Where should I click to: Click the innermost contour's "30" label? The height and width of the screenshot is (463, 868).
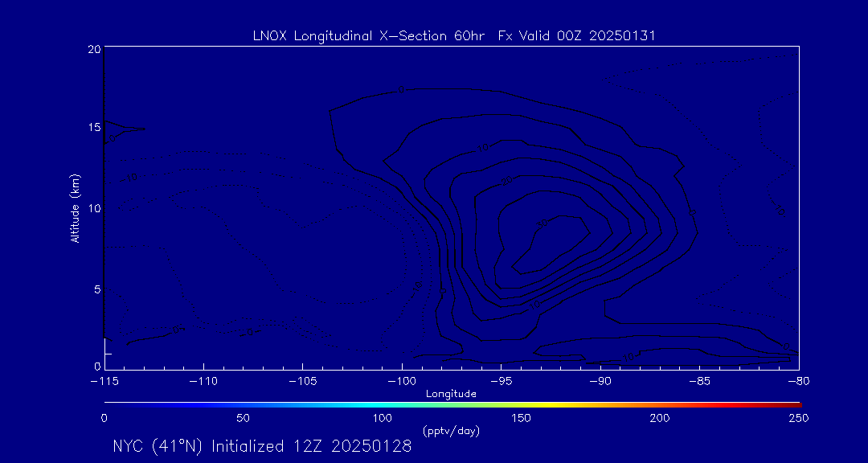(x=542, y=223)
